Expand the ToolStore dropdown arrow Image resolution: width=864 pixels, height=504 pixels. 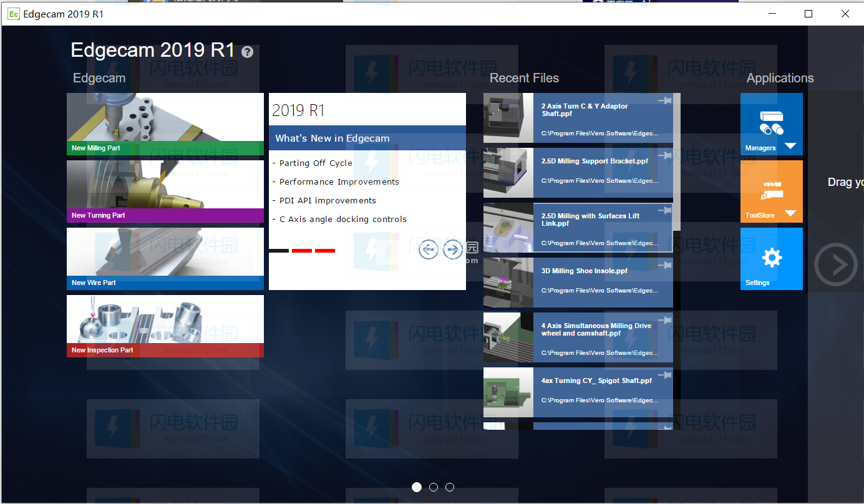pyautogui.click(x=790, y=213)
